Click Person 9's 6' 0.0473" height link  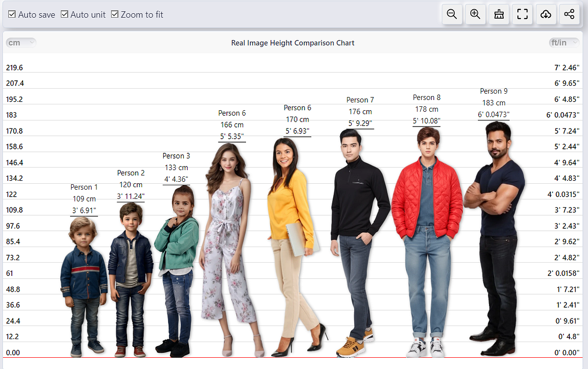point(494,114)
